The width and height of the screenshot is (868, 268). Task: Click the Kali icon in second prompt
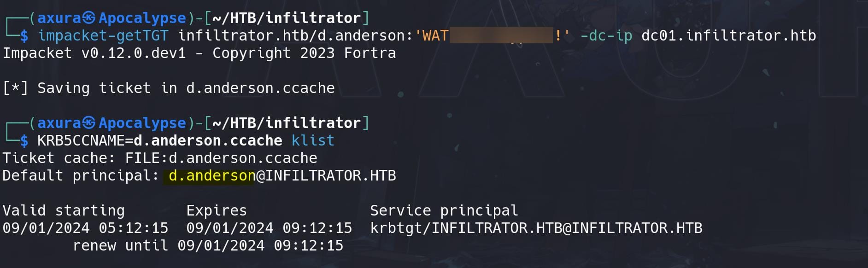[89, 123]
